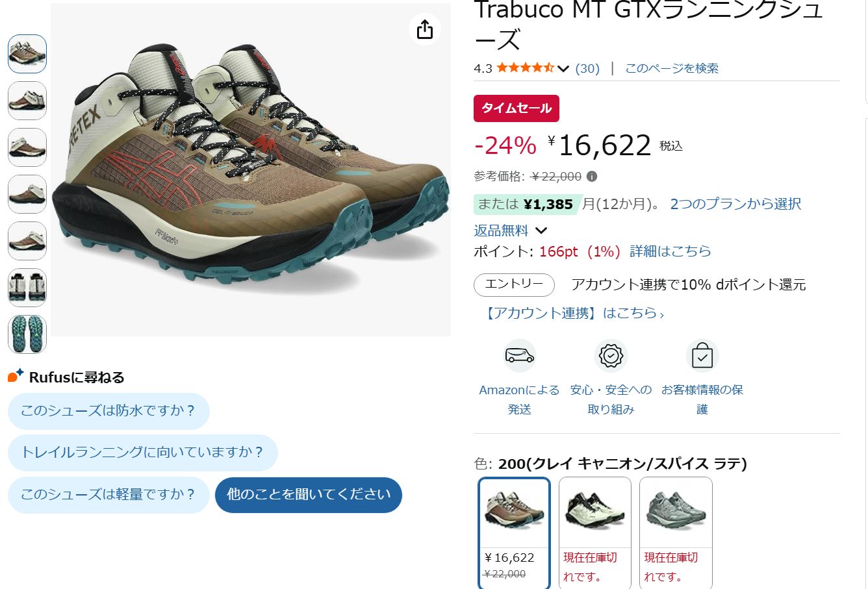Click the customer information protection bag icon

702,356
